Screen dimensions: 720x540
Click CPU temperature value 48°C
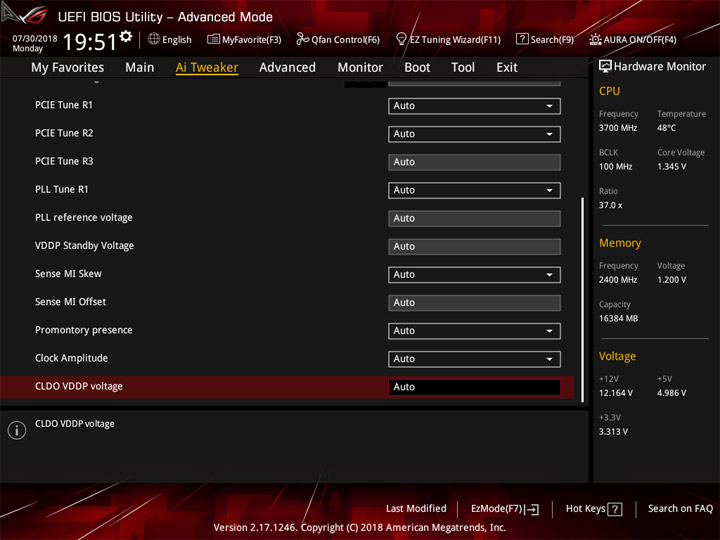[666, 128]
